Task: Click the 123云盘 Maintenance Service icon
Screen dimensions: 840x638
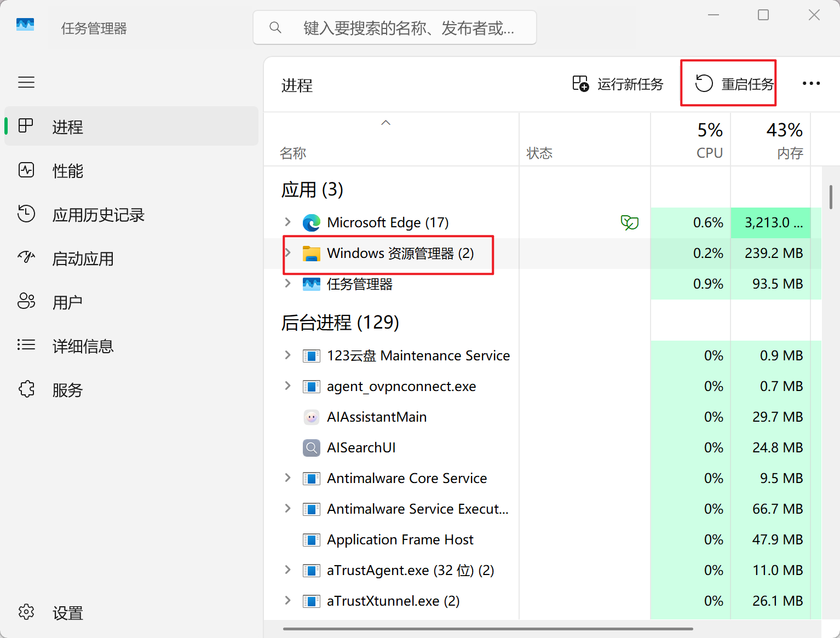Action: tap(312, 356)
